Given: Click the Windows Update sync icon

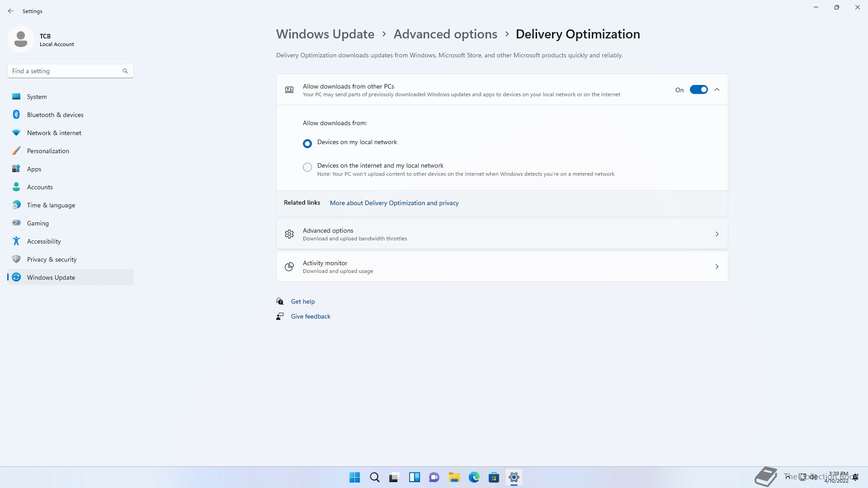Looking at the screenshot, I should click(16, 277).
